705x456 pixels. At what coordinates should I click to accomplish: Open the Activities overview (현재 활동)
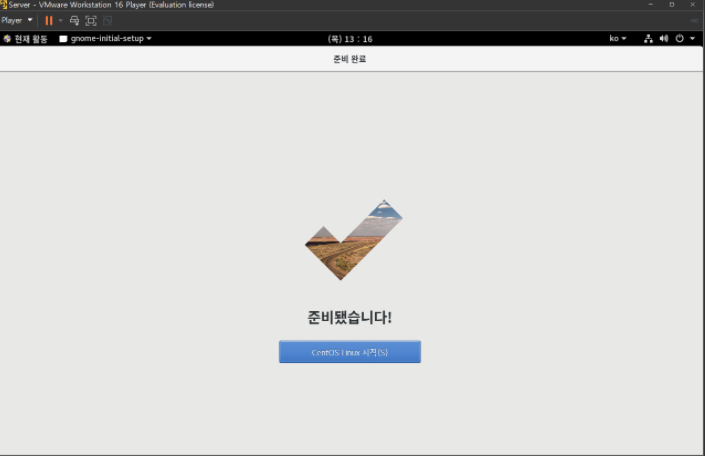[x=25, y=39]
